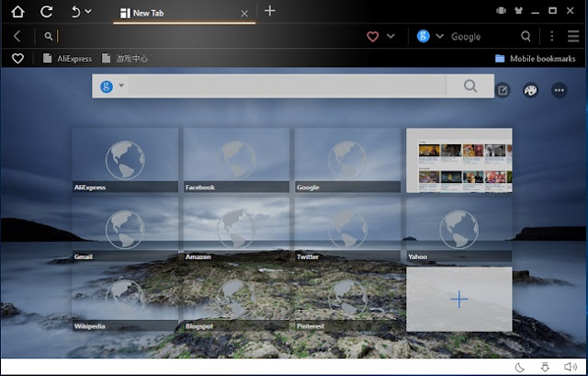
Task: Open the AliExpress speed dial tile
Action: point(125,160)
